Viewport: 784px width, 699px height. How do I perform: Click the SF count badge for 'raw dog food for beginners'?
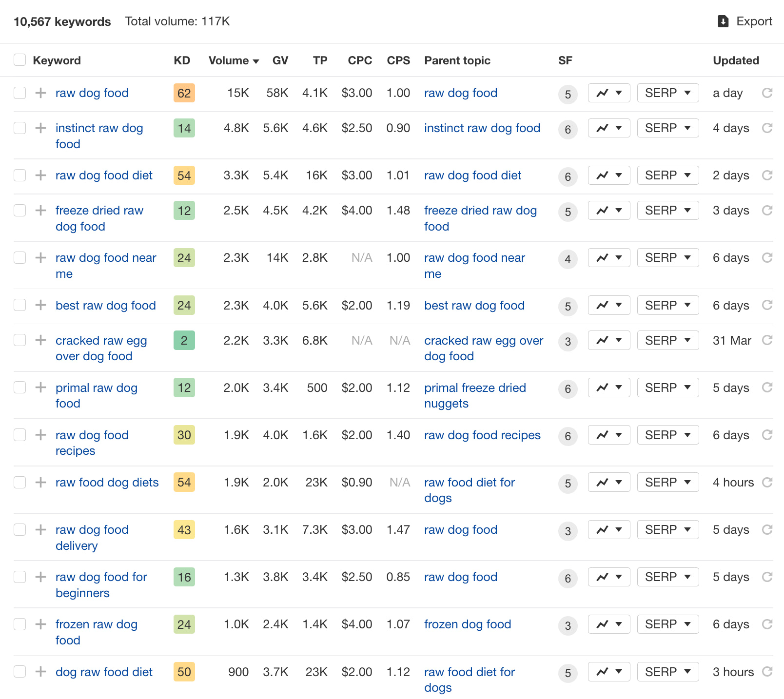click(568, 578)
